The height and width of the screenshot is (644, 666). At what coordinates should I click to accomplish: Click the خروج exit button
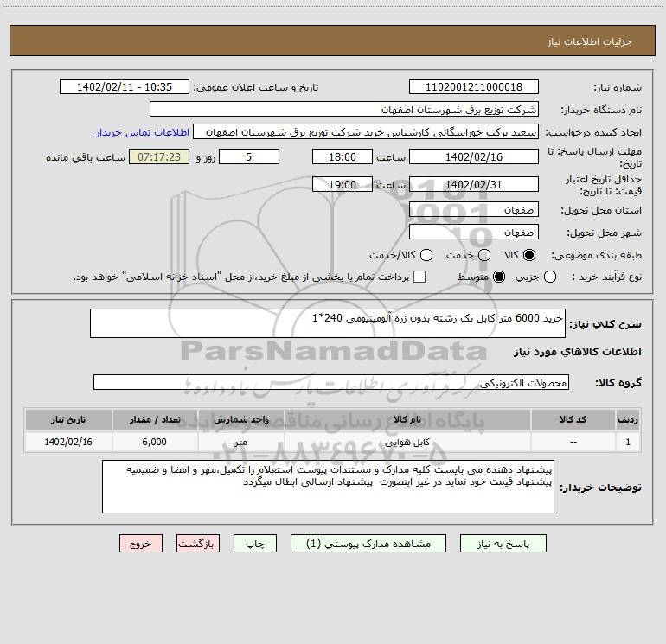(141, 544)
